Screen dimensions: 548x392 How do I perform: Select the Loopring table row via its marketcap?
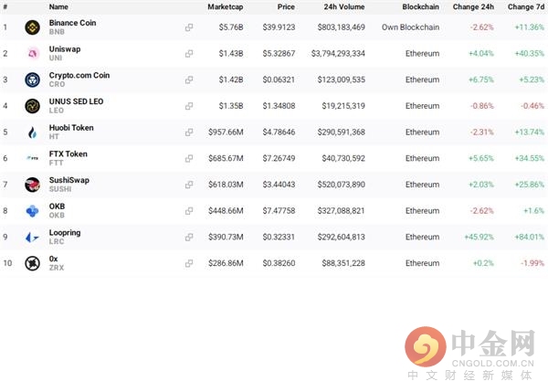(x=226, y=237)
